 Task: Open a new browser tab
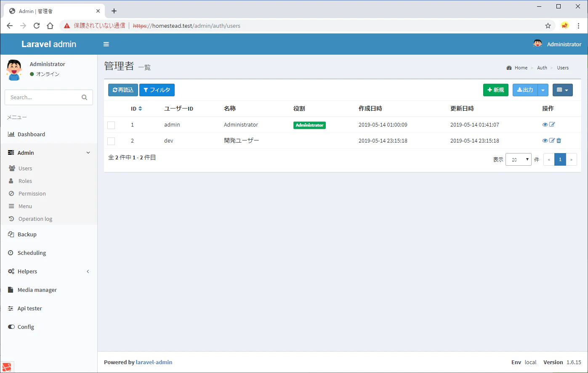pos(114,11)
